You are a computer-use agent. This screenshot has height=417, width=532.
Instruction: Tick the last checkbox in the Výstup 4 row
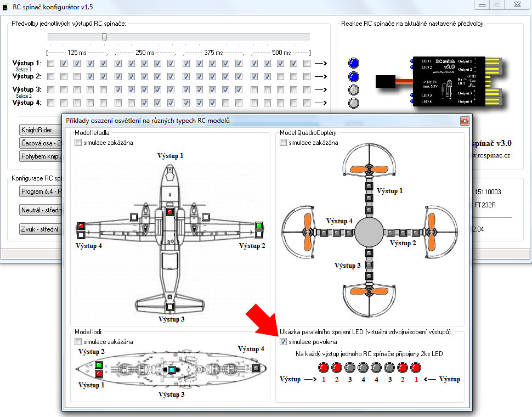pos(307,103)
